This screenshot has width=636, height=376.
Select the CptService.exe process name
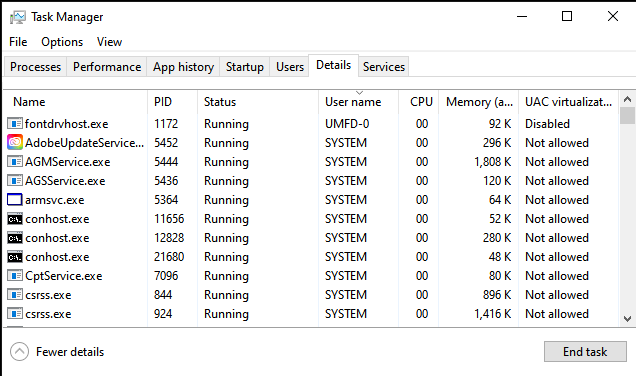click(x=64, y=276)
